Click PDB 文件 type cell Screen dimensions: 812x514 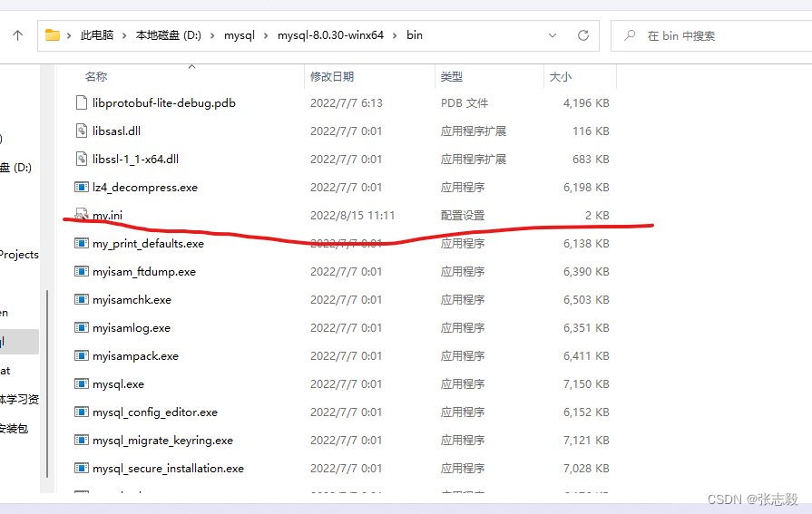pyautogui.click(x=465, y=103)
